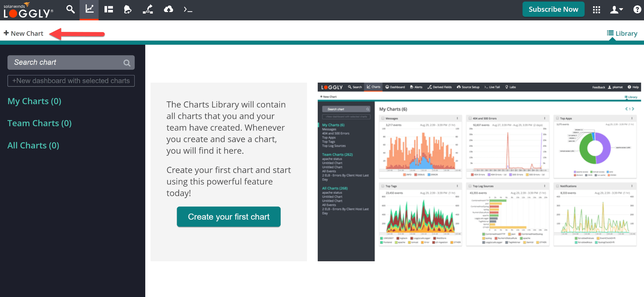Click New dashboard with selected charts
Screen dimensions: 644x297
(71, 81)
